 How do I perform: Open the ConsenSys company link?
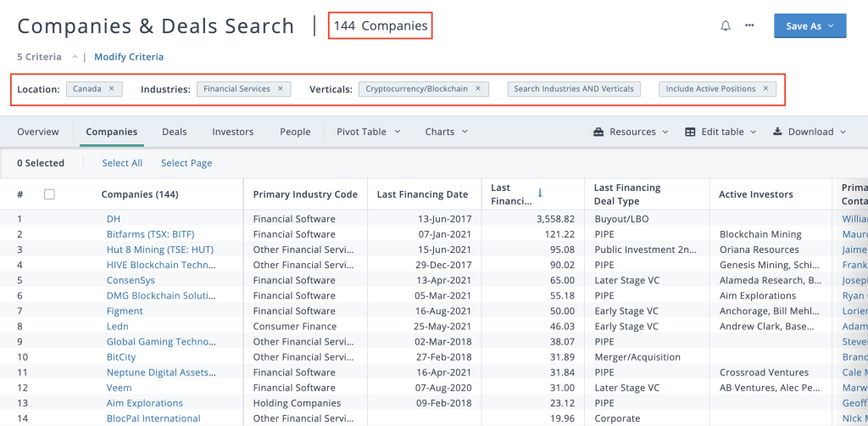click(131, 280)
